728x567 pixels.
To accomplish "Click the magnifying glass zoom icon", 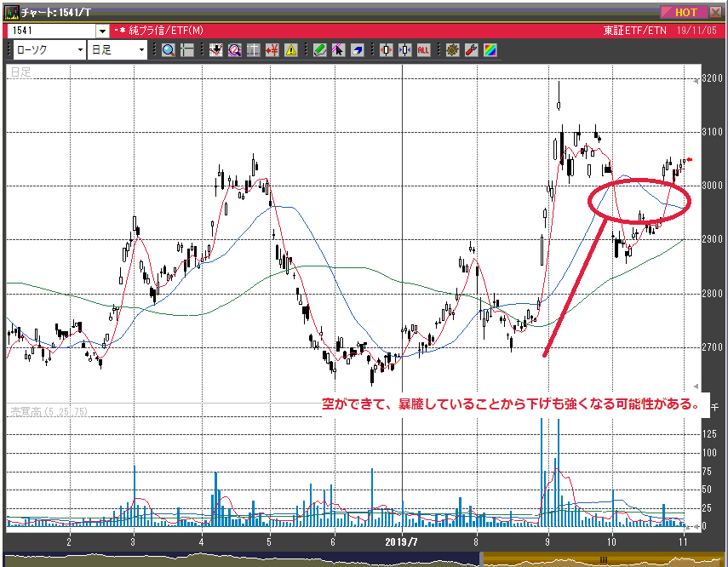I will 168,49.
